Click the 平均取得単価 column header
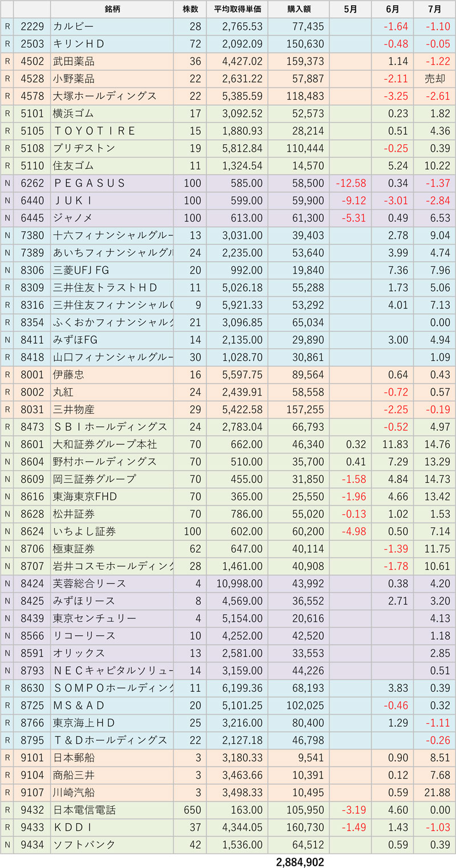456x868 pixels. click(237, 9)
